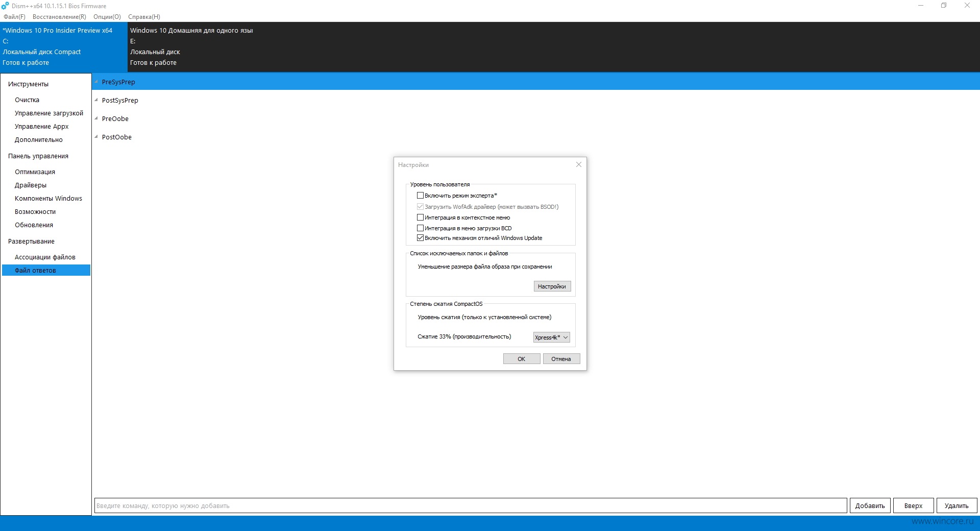
Task: Close the Настройки dialog with X
Action: 579,164
